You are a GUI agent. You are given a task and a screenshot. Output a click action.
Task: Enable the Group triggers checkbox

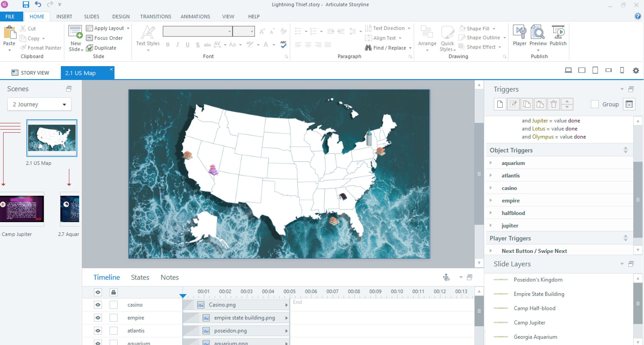click(x=595, y=104)
